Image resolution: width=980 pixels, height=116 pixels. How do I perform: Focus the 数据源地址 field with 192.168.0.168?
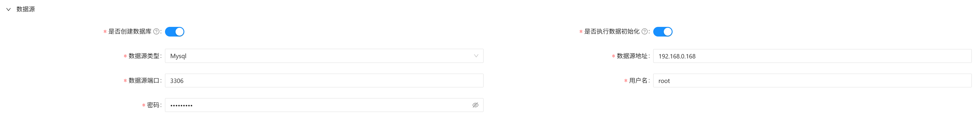pyautogui.click(x=812, y=56)
